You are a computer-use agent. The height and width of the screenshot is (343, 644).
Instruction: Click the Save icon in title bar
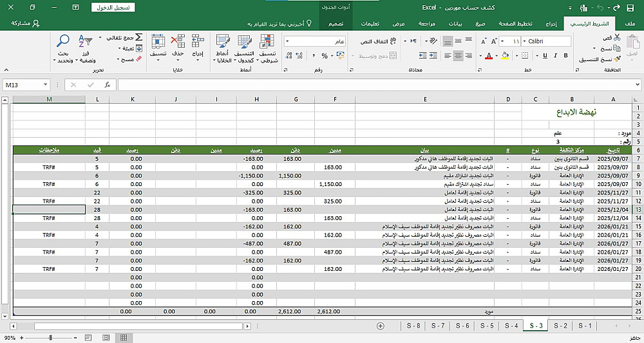click(x=630, y=7)
